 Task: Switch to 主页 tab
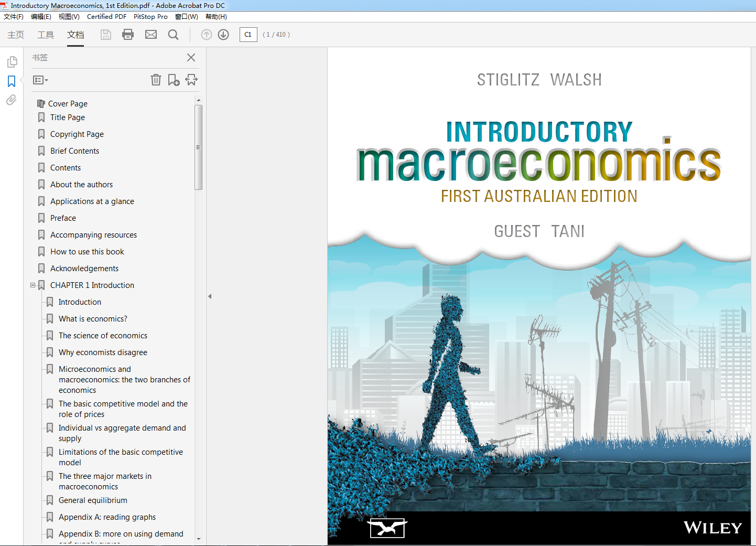[x=16, y=35]
